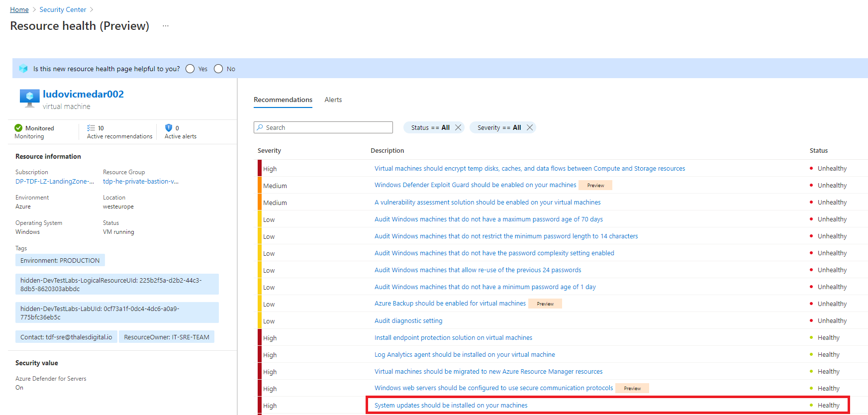868x415 pixels.
Task: Select No for helpful page feedback
Action: coord(218,69)
